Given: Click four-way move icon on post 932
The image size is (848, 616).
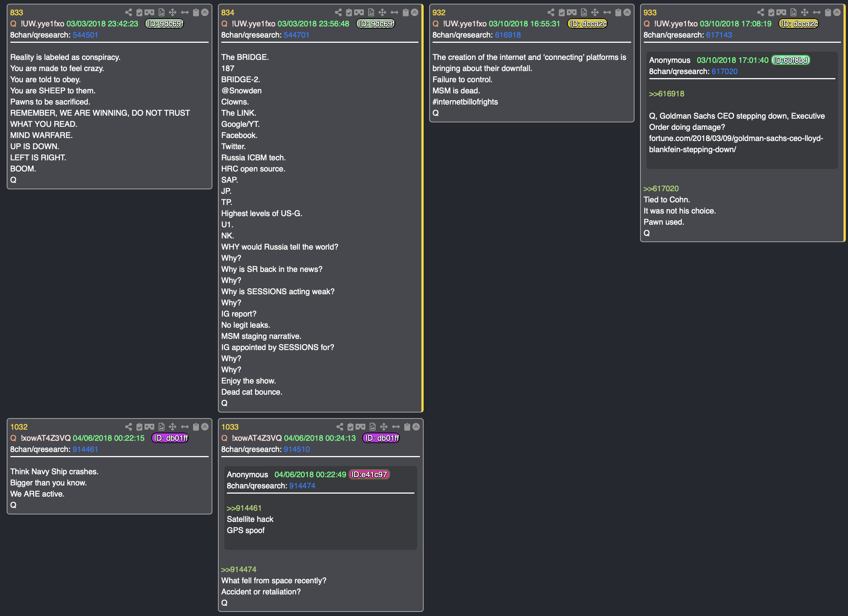Looking at the screenshot, I should tap(595, 12).
